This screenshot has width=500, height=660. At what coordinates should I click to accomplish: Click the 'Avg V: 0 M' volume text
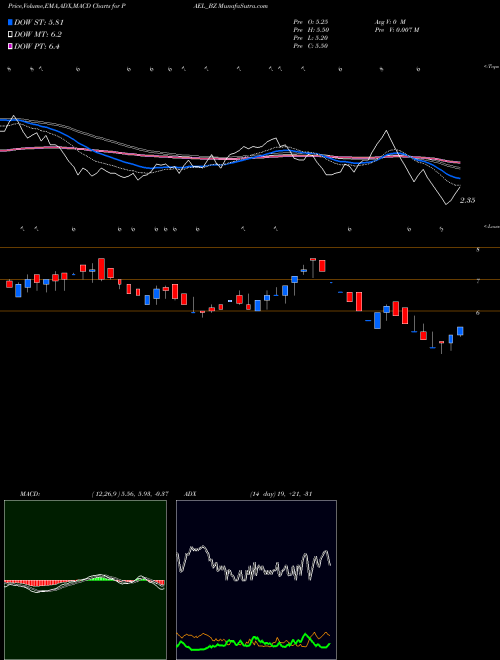point(390,21)
